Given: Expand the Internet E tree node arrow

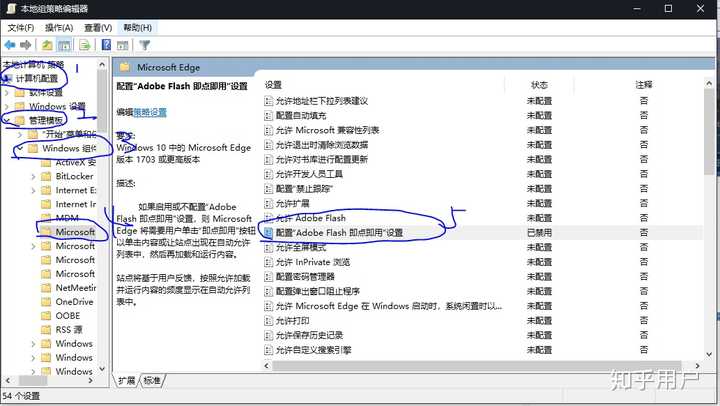Looking at the screenshot, I should click(x=33, y=190).
